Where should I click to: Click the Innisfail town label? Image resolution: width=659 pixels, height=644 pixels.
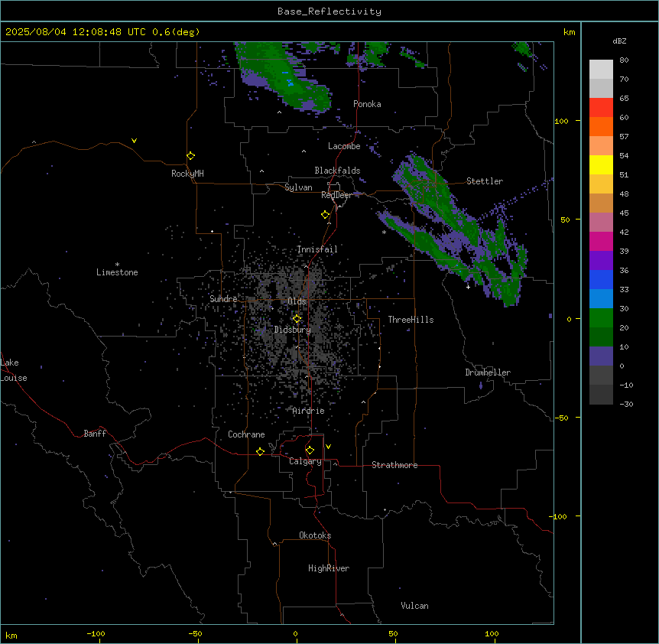[317, 249]
